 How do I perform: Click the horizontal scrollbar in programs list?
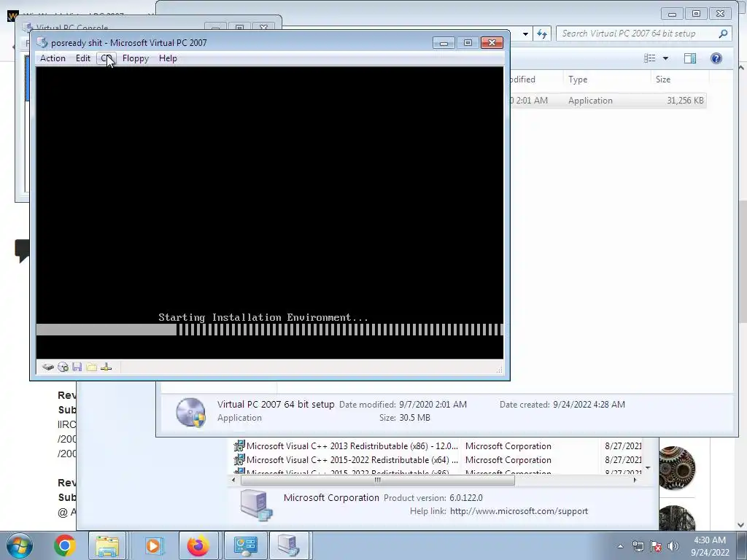(x=377, y=480)
